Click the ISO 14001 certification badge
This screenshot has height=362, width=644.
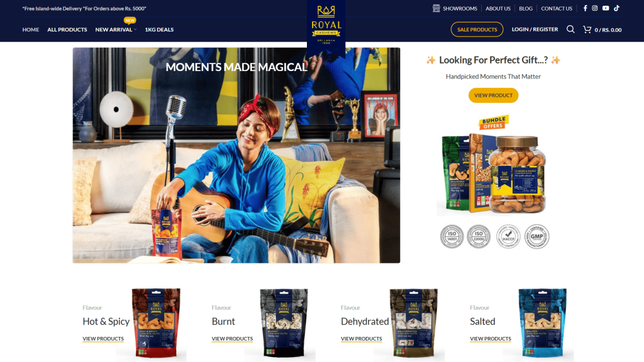pyautogui.click(x=452, y=236)
